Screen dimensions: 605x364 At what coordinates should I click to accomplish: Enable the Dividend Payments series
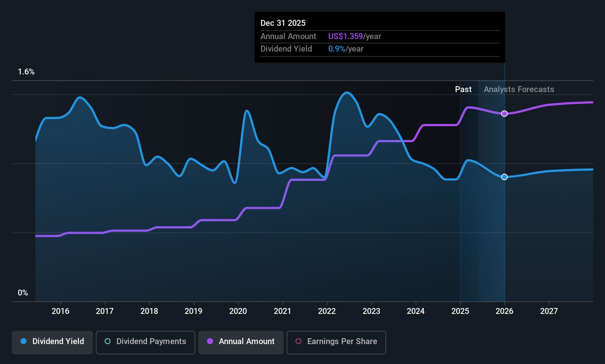pyautogui.click(x=146, y=343)
